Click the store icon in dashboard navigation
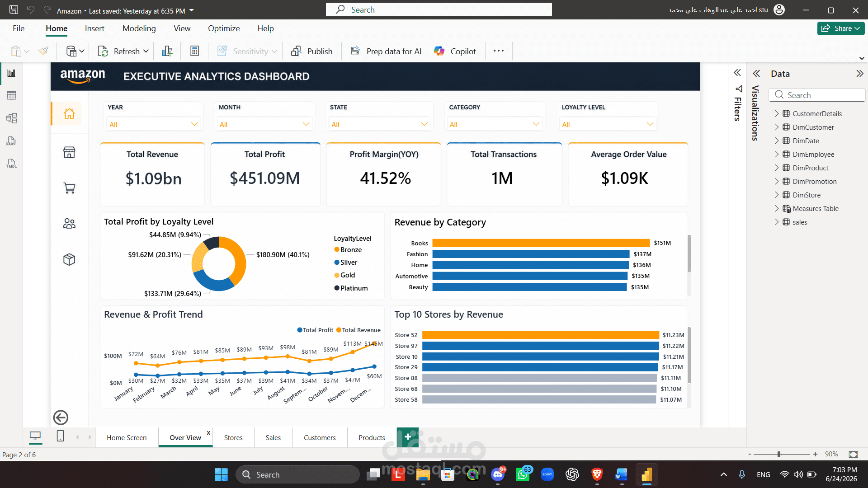The width and height of the screenshot is (868, 488). point(69,152)
